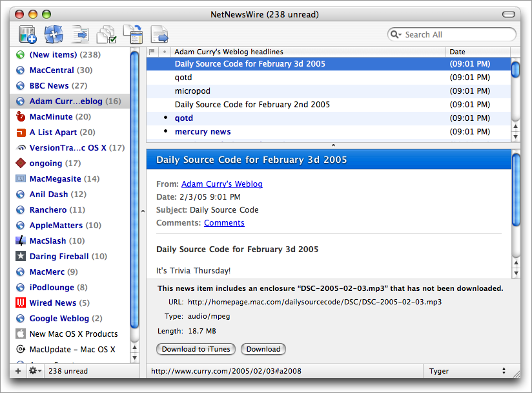The width and height of the screenshot is (532, 393).
Task: Open the Adam Curry's Weblog link
Action: [x=222, y=184]
